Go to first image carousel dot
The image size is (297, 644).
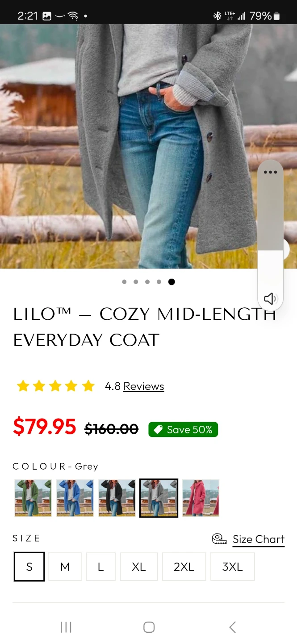click(x=124, y=282)
